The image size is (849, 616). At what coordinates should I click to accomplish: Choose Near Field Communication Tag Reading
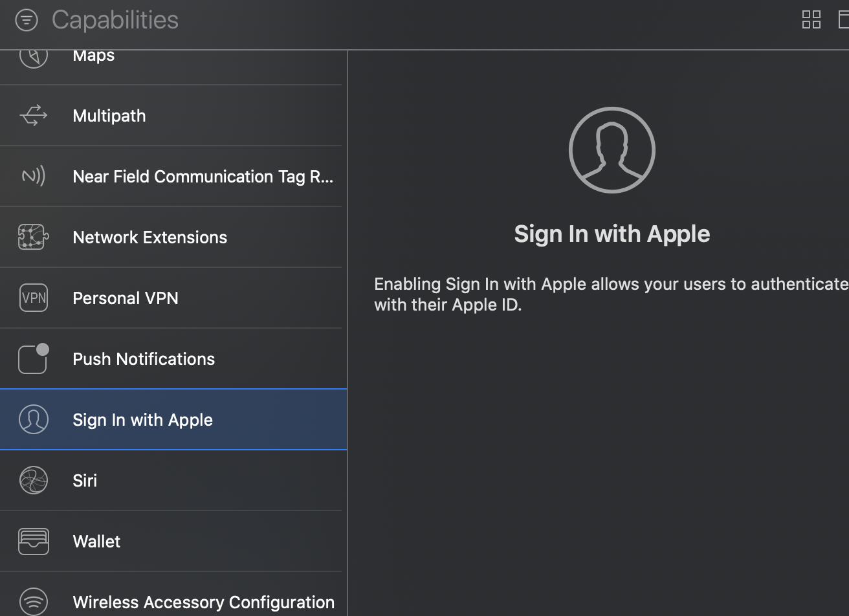click(203, 177)
